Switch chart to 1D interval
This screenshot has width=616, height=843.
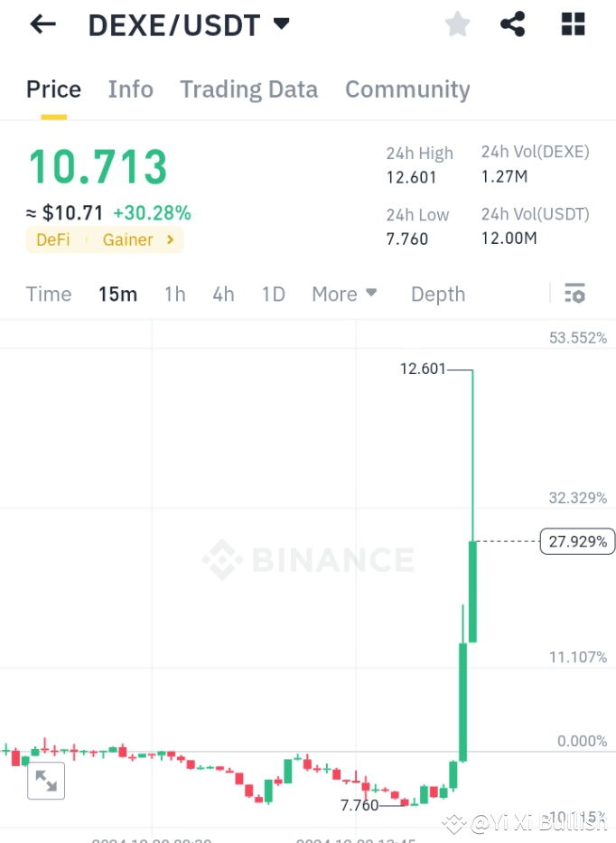click(273, 294)
